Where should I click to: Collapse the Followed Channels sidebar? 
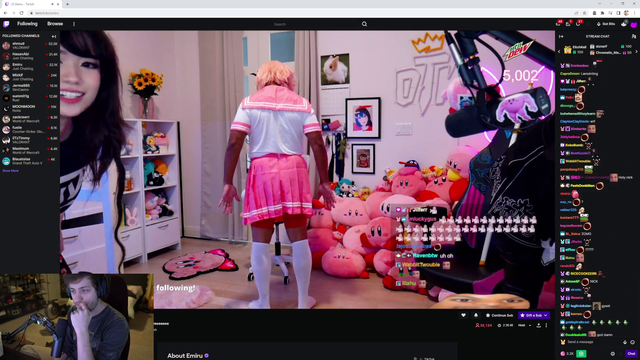click(54, 36)
